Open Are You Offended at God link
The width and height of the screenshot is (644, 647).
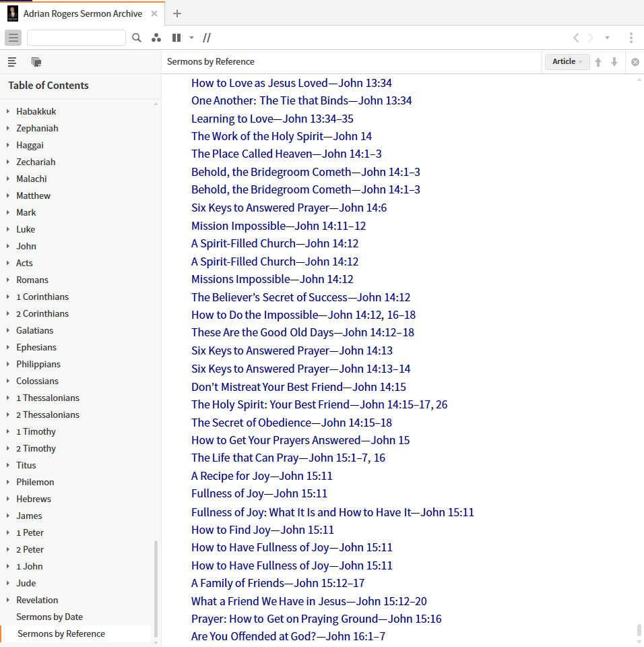pos(288,636)
